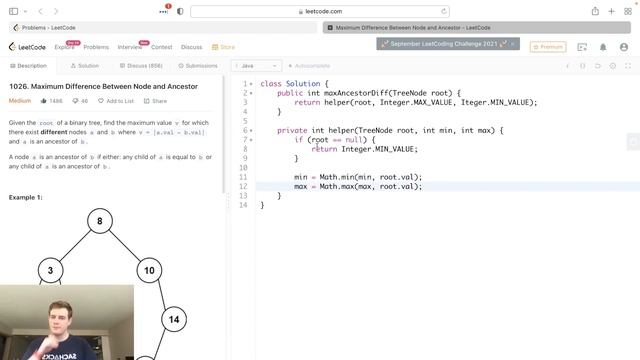Fold code at line 1 arrow
Viewport: 640px width, 360px height.
[251, 84]
